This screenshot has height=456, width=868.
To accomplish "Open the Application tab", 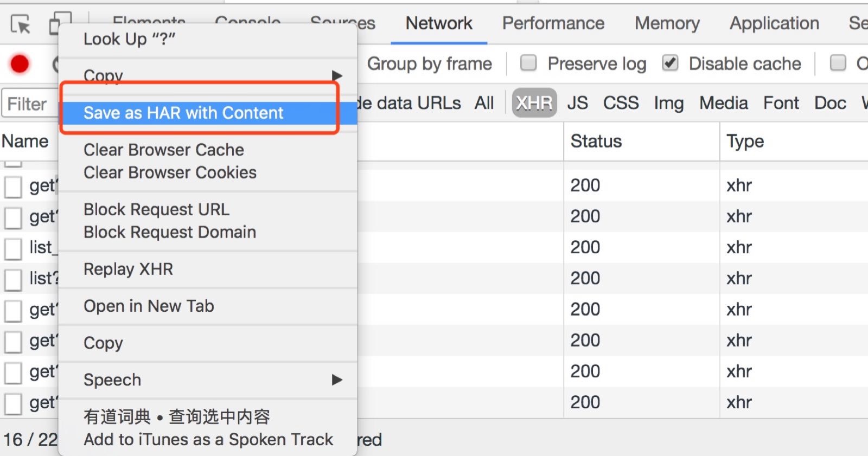I will 774,23.
